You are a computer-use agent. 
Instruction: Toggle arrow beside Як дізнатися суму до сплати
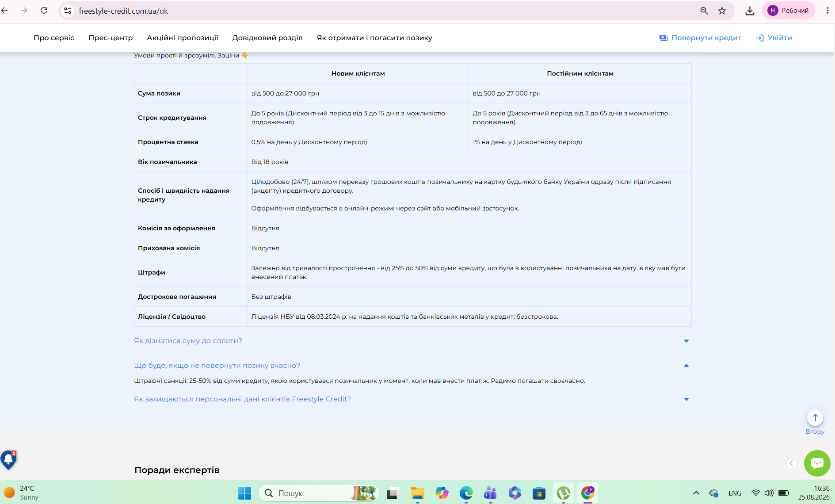pyautogui.click(x=686, y=341)
